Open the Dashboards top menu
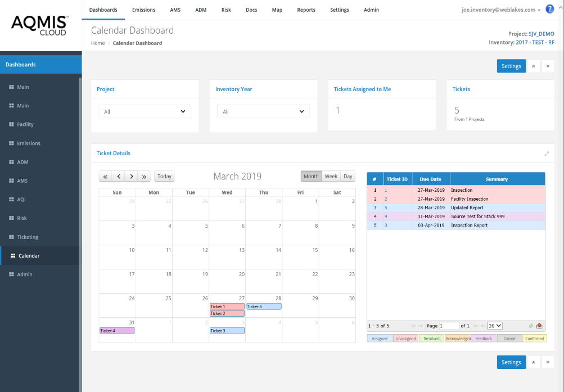Image resolution: width=564 pixels, height=392 pixels. pos(103,10)
